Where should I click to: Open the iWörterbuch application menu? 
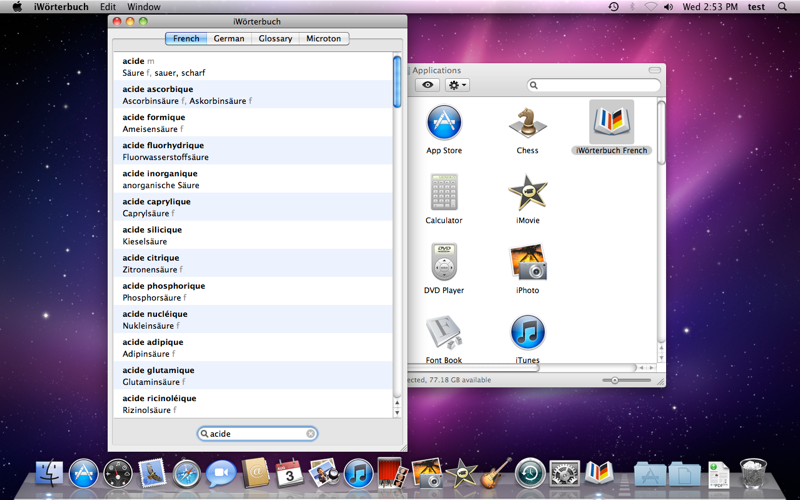point(61,7)
